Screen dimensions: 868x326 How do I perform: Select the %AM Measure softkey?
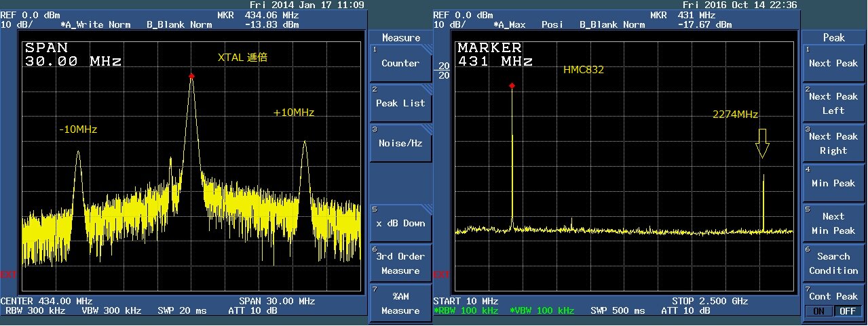pyautogui.click(x=400, y=304)
